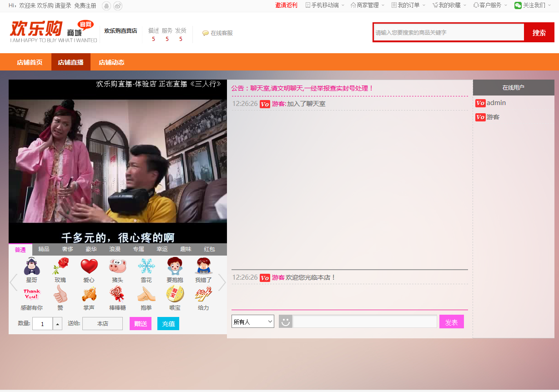The height and width of the screenshot is (392, 559).
Task: Click the 发表 post message button
Action: [452, 322]
